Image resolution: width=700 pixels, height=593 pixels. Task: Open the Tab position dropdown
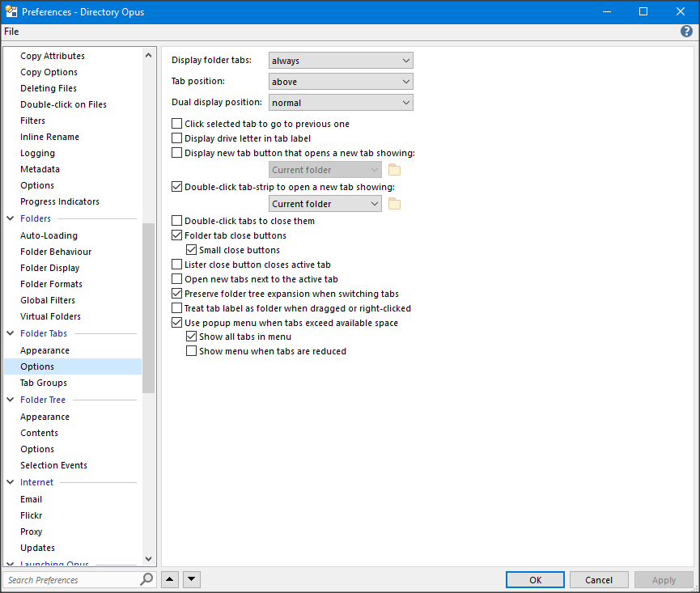(x=341, y=82)
